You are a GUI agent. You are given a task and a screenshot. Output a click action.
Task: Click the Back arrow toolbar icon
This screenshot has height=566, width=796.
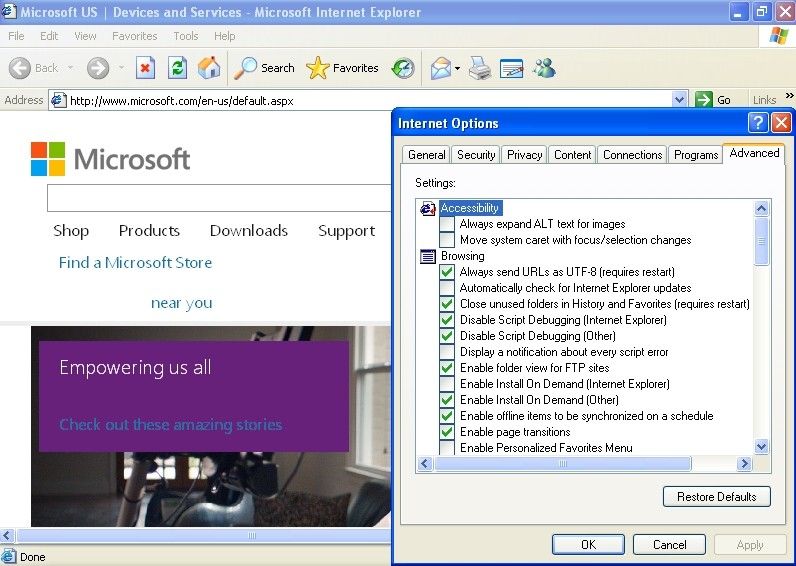tap(20, 68)
